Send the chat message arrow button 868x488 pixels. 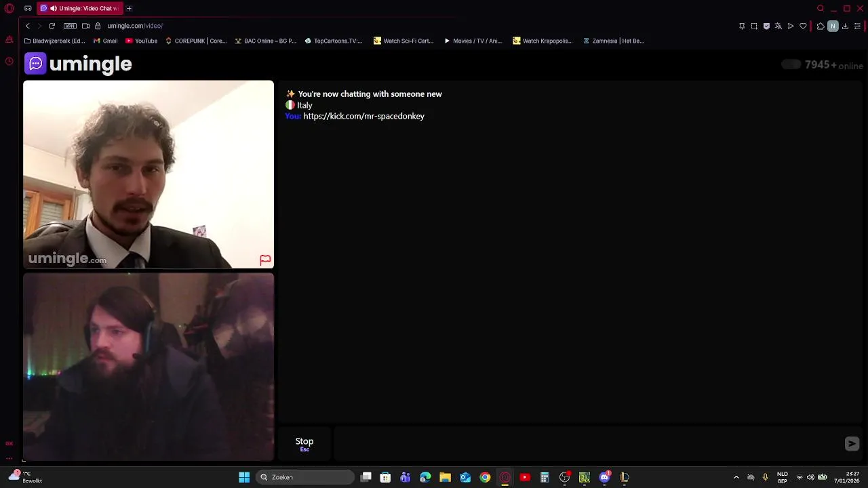852,443
